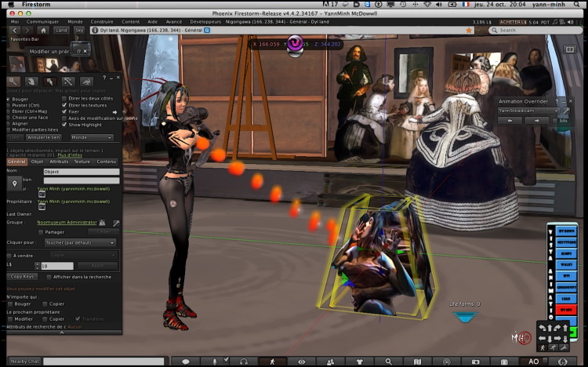Screen dimensions: 588x367
Task: Collapse the build panel with bottom chevron
Action: tap(62, 332)
